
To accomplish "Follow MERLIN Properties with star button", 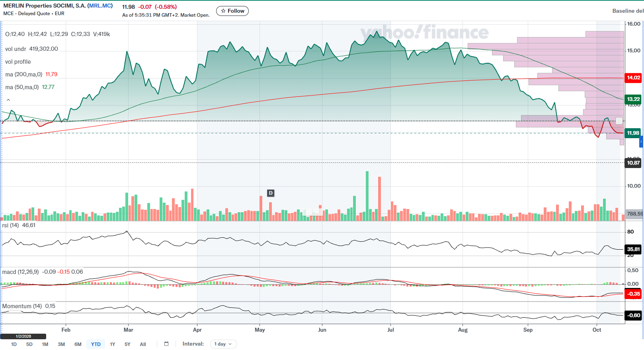I will click(x=232, y=11).
